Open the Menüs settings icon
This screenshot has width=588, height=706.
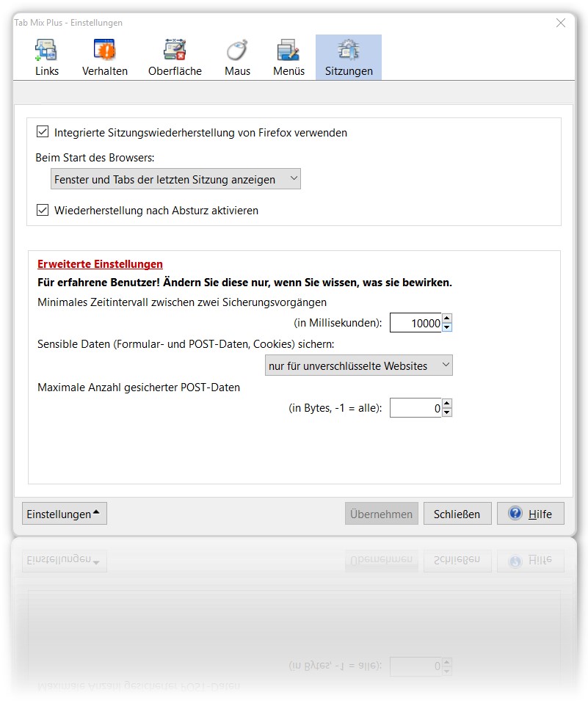(x=288, y=49)
